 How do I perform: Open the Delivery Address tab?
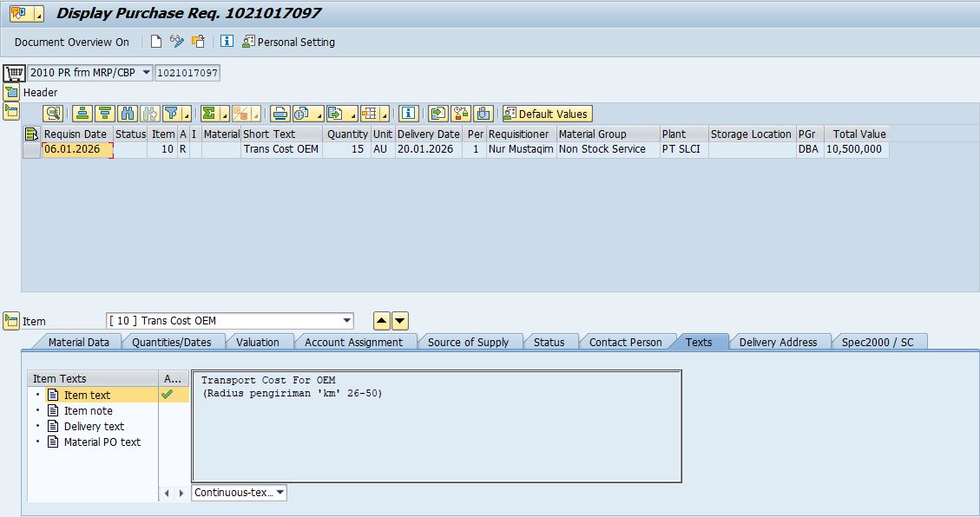pyautogui.click(x=778, y=342)
